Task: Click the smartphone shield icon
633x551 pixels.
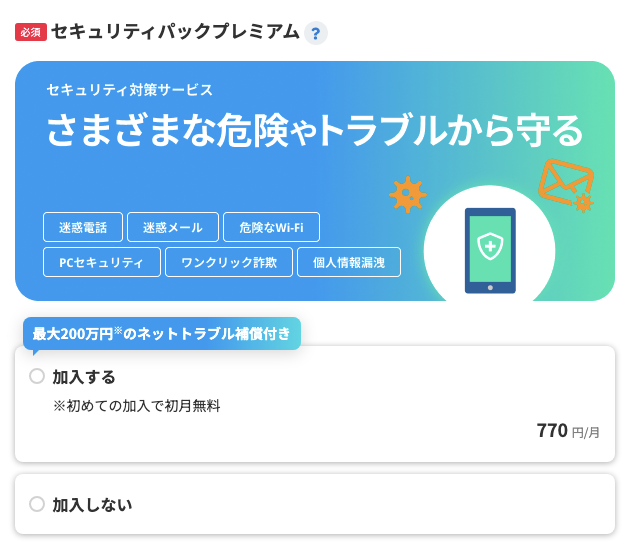Action: (x=490, y=250)
